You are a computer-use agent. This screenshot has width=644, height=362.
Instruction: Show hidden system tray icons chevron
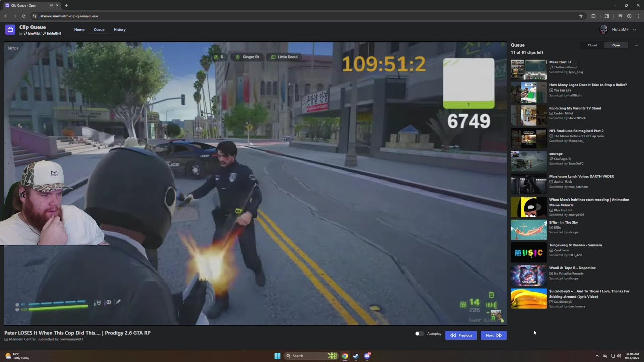pos(597,356)
